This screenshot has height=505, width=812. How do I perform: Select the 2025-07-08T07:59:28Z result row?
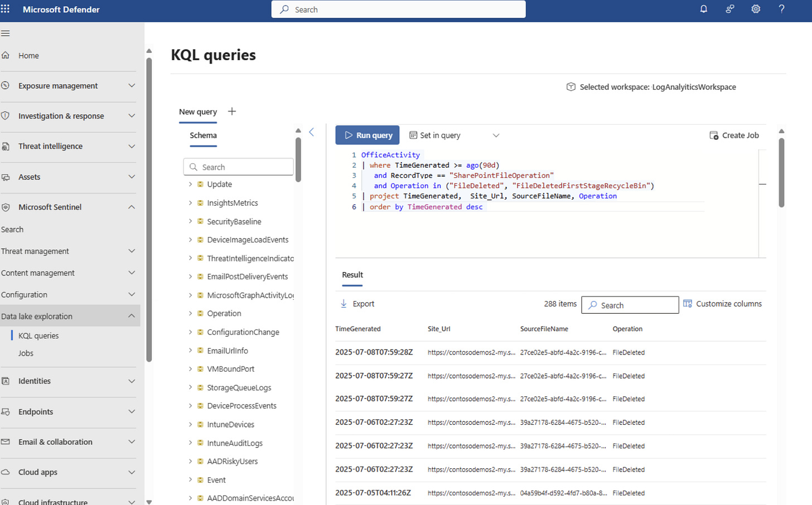[x=550, y=352]
